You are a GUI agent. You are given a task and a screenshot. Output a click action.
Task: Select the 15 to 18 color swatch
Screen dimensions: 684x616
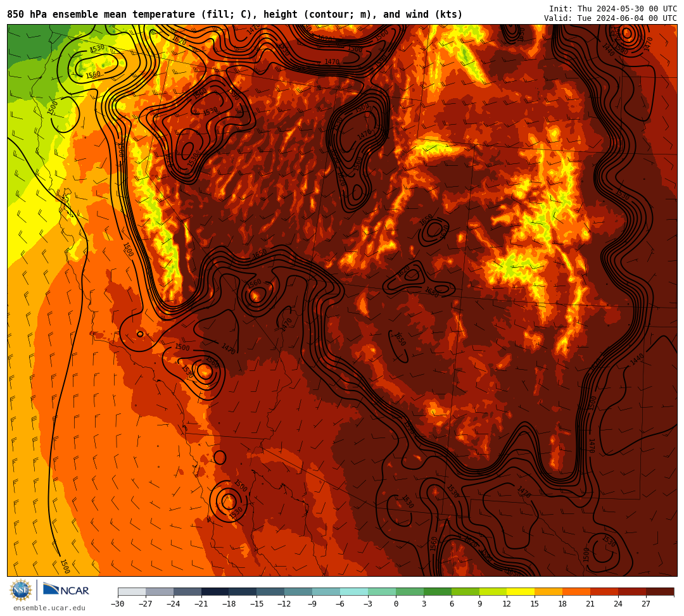pyautogui.click(x=548, y=591)
